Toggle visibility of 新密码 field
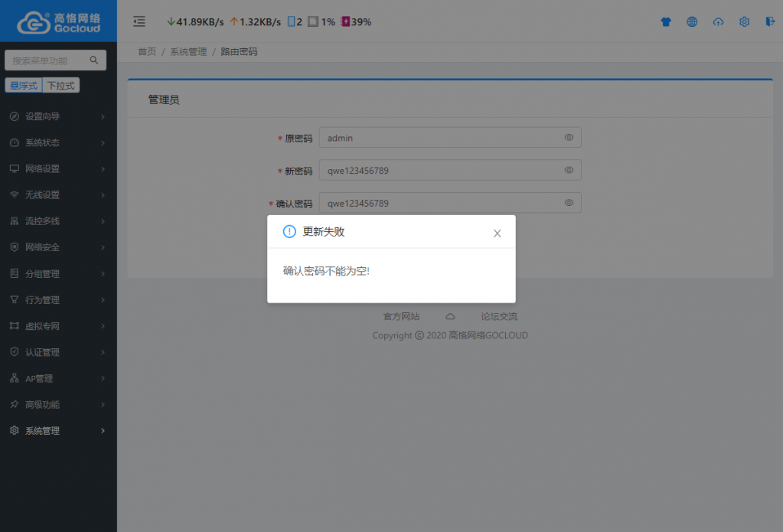 (x=569, y=170)
